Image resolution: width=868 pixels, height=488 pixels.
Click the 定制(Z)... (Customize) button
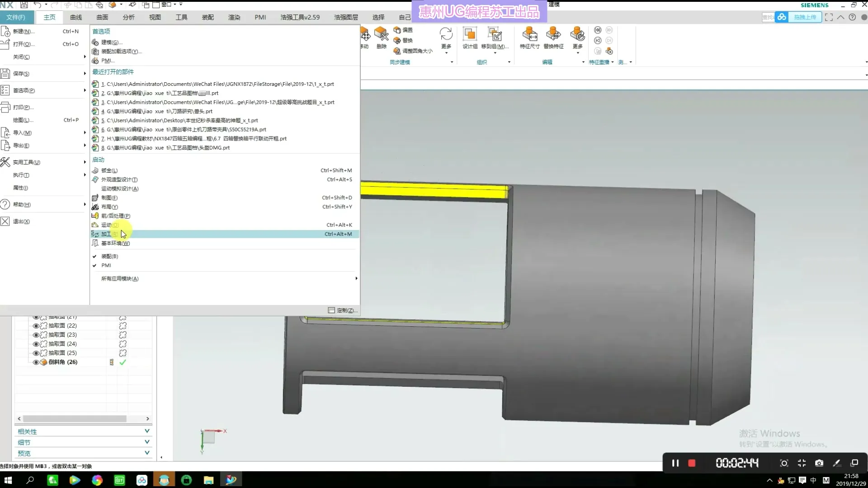click(343, 310)
